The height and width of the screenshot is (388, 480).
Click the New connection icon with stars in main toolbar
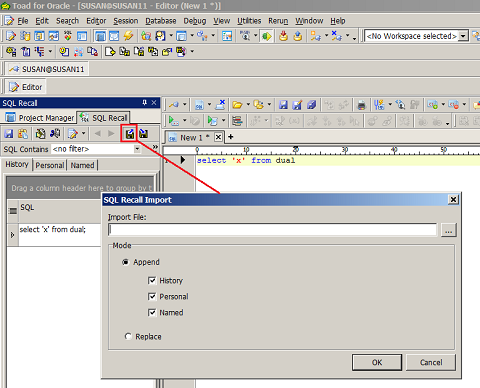(315, 36)
